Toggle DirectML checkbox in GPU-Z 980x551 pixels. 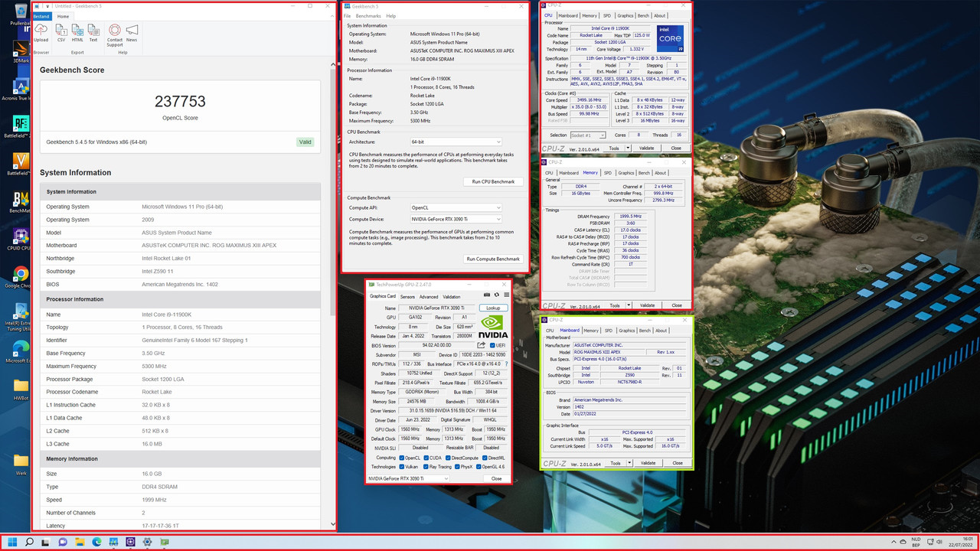[485, 458]
